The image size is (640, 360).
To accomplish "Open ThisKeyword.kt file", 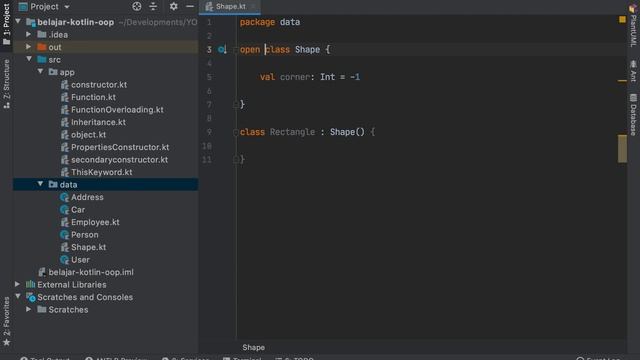I will coord(102,172).
